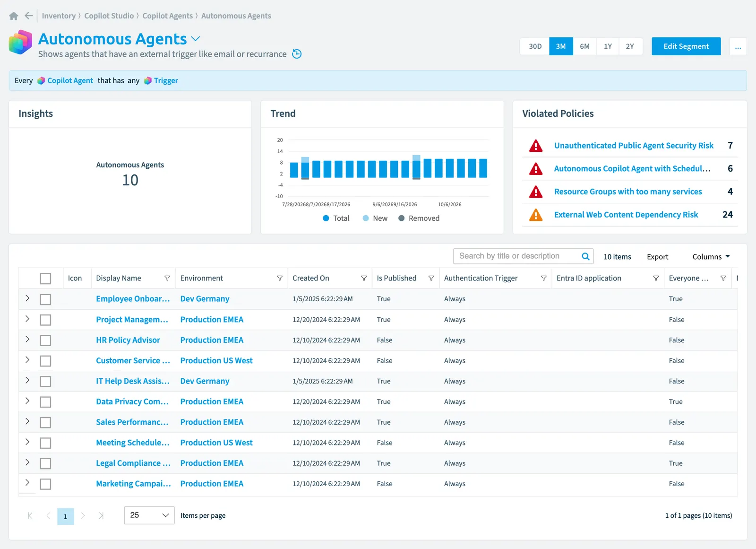The width and height of the screenshot is (756, 549).
Task: Open the history clock icon beside description
Action: click(297, 54)
